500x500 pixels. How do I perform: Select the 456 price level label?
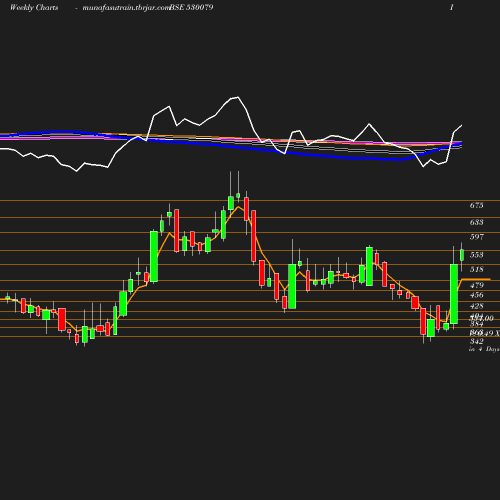(x=476, y=295)
